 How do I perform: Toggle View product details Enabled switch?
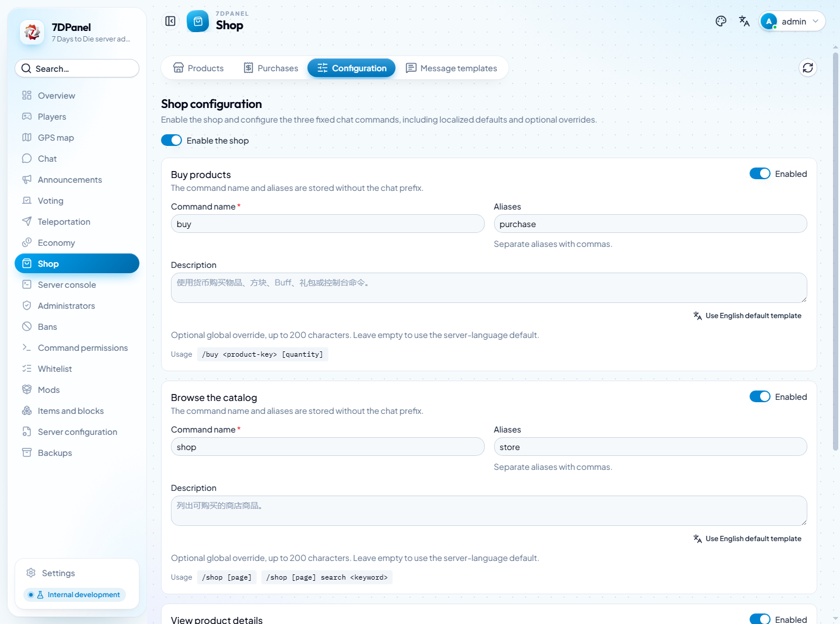coord(760,619)
